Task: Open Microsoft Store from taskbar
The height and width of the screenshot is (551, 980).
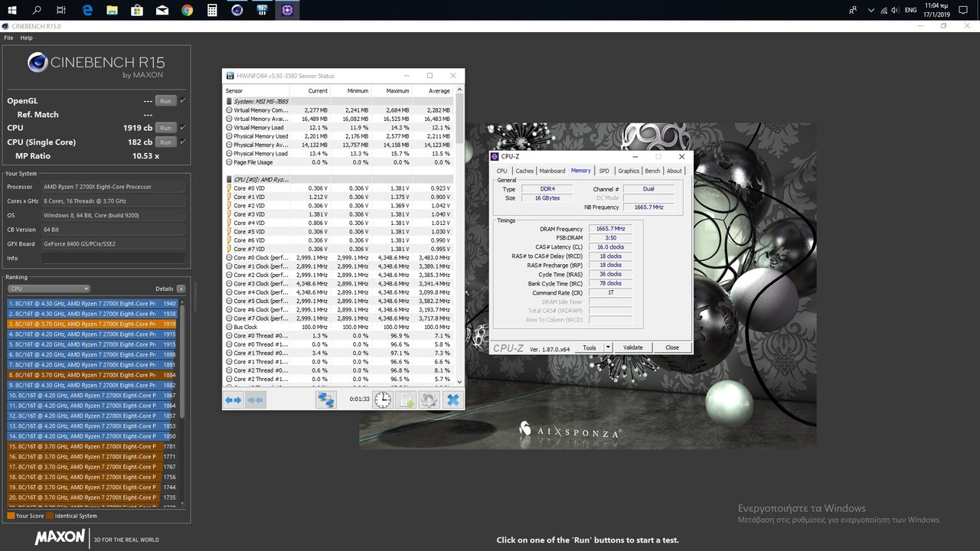Action: click(x=137, y=10)
